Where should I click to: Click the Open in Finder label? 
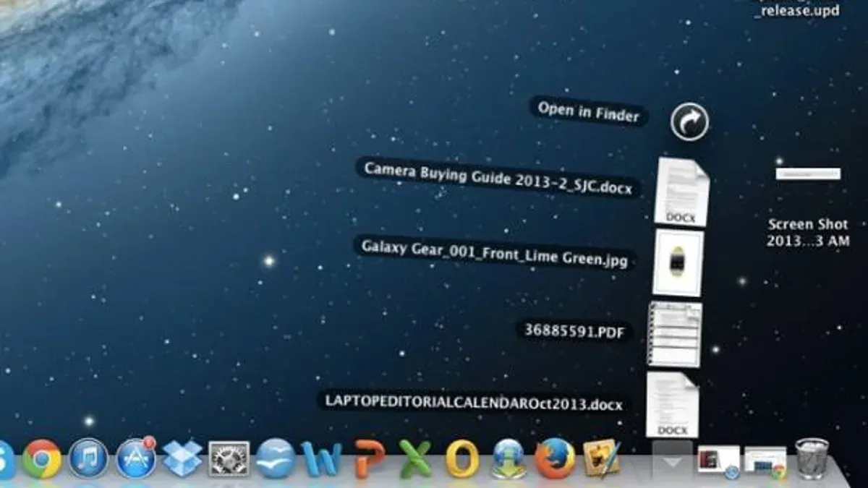click(589, 112)
